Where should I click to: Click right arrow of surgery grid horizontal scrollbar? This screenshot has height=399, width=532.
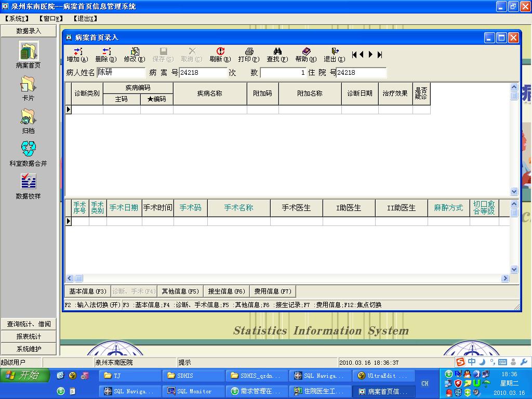(505, 278)
